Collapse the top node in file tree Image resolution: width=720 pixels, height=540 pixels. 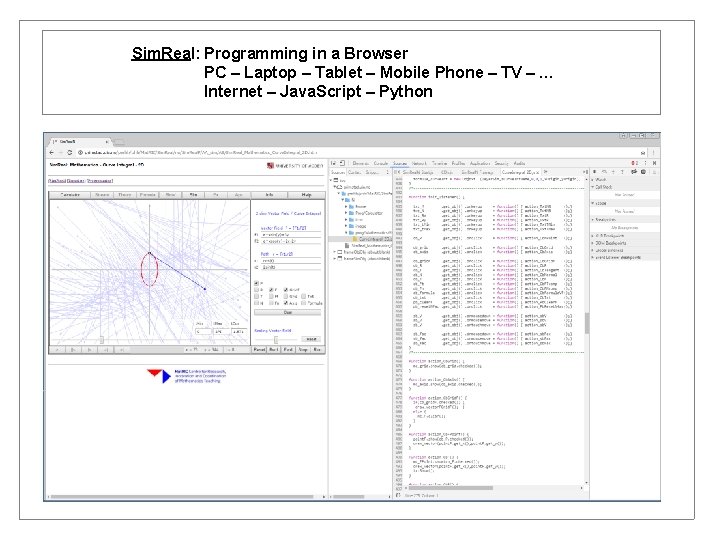332,180
